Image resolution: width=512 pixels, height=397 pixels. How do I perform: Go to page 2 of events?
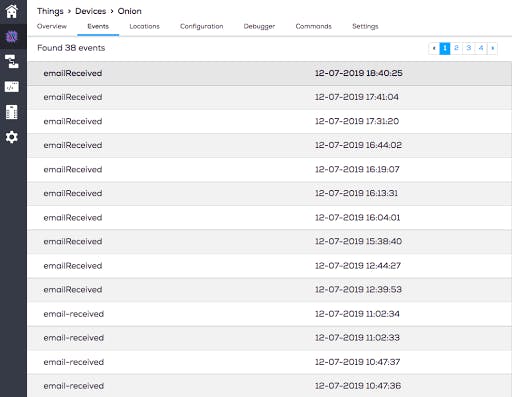[456, 48]
